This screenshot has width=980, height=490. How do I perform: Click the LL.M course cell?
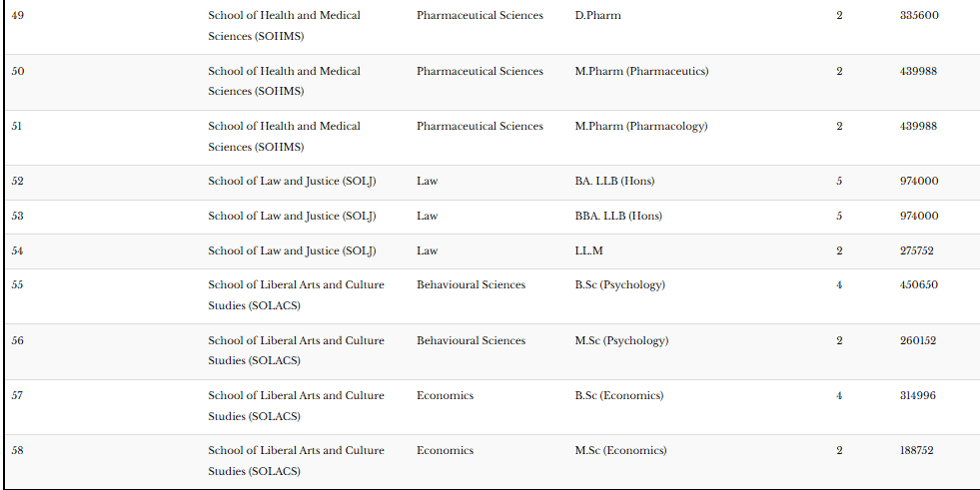[x=588, y=250]
